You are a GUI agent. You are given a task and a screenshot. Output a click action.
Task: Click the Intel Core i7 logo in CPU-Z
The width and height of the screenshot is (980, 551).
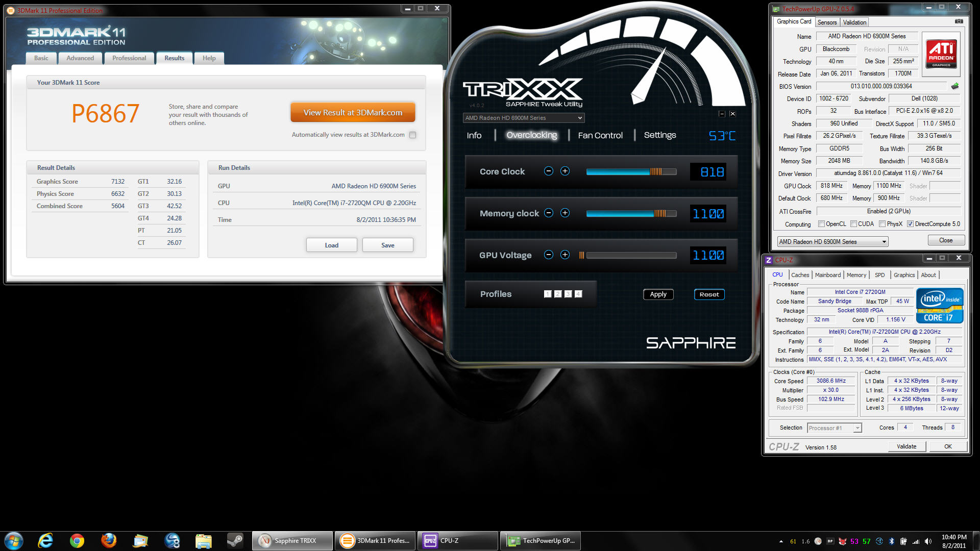click(940, 305)
